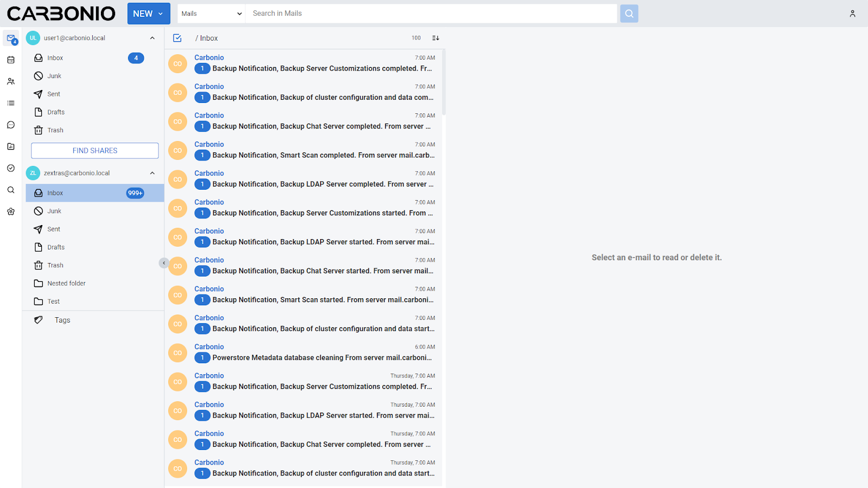Open 7:00 AM cluster configuration started mail
This screenshot has height=488, width=868.
pyautogui.click(x=303, y=324)
